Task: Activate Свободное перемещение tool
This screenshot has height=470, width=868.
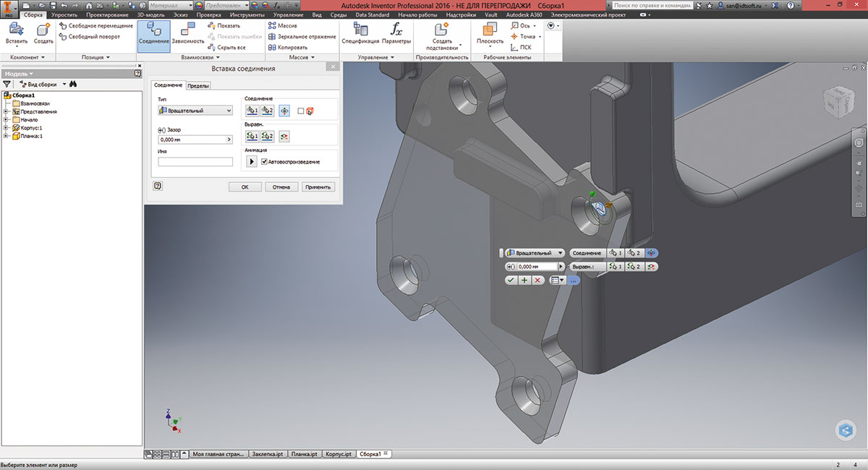Action: (x=97, y=26)
